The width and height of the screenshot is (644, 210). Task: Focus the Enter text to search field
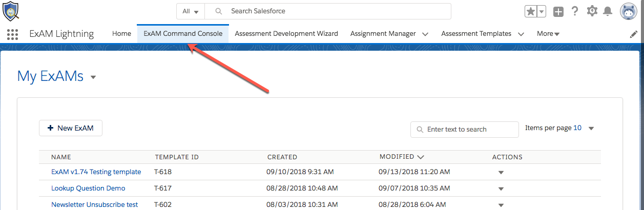[x=465, y=130]
